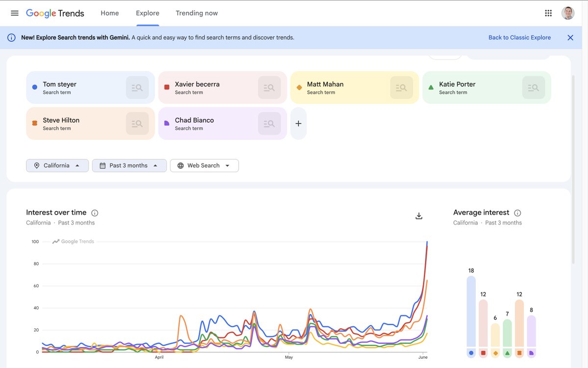The height and width of the screenshot is (368, 588).
Task: Click the purple icon under the average bars
Action: [531, 353]
